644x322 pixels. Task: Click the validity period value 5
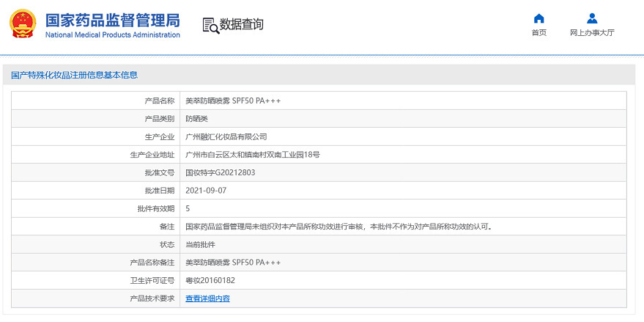tap(188, 208)
